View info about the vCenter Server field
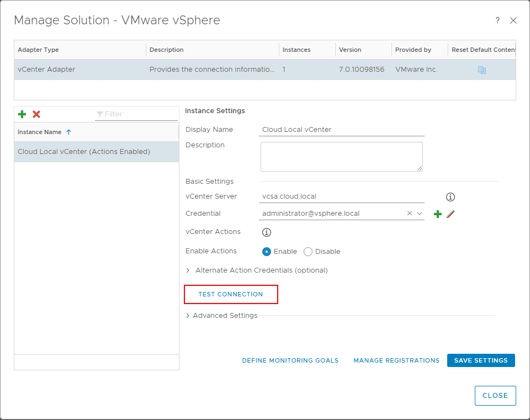Image resolution: width=530 pixels, height=420 pixels. [x=450, y=196]
